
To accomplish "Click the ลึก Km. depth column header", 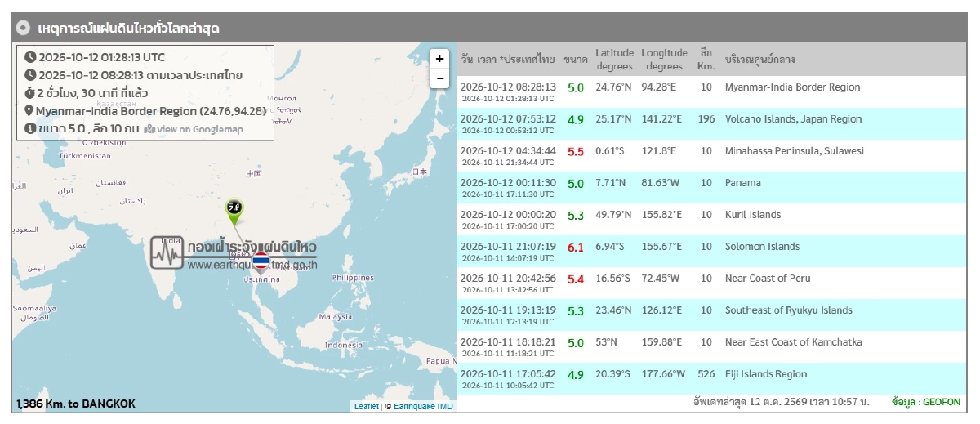I will (x=706, y=59).
